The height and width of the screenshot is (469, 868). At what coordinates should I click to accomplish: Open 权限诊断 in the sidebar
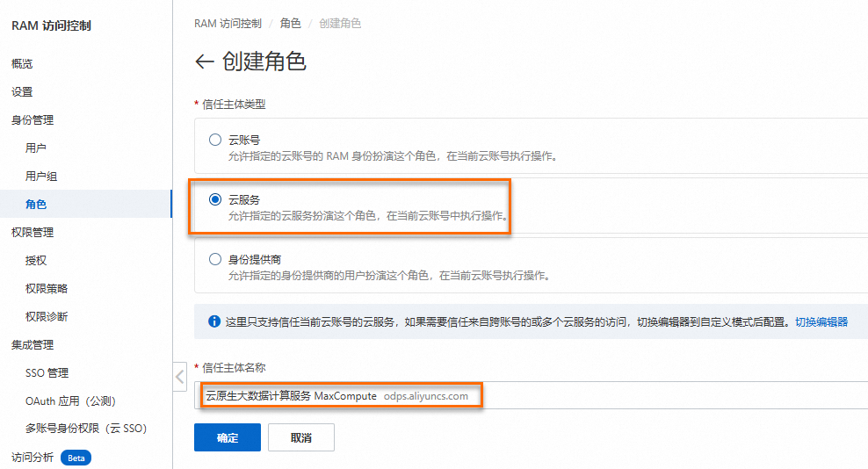tap(47, 317)
